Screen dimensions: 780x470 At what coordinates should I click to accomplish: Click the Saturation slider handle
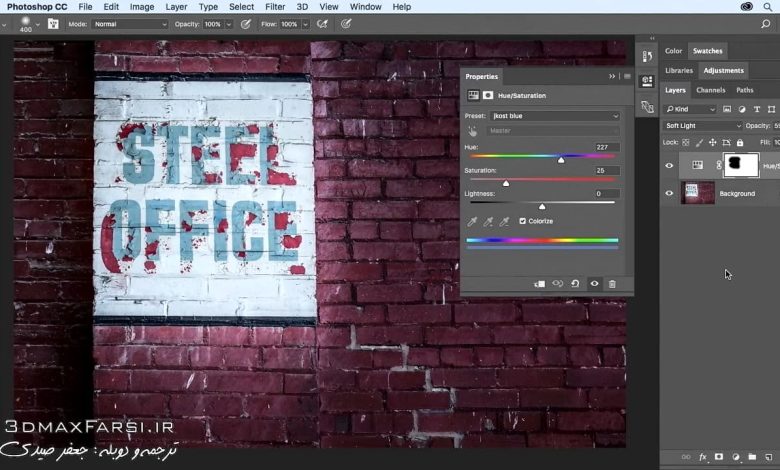[x=506, y=183]
